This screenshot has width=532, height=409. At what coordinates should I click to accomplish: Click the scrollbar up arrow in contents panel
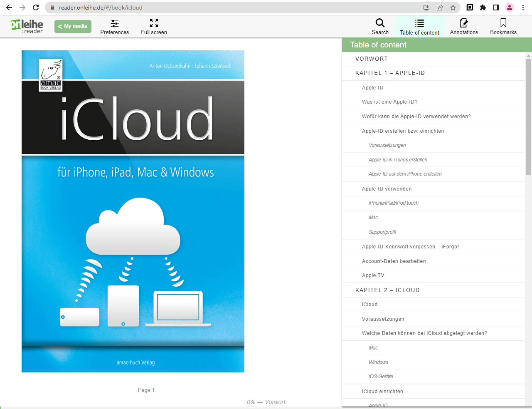click(528, 55)
